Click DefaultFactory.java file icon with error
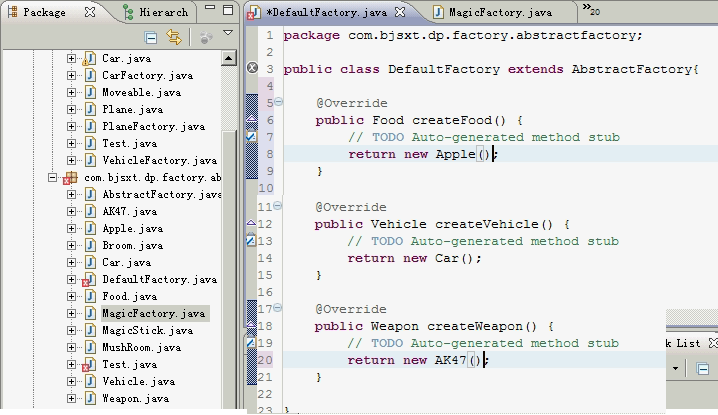The image size is (718, 415). pos(88,280)
